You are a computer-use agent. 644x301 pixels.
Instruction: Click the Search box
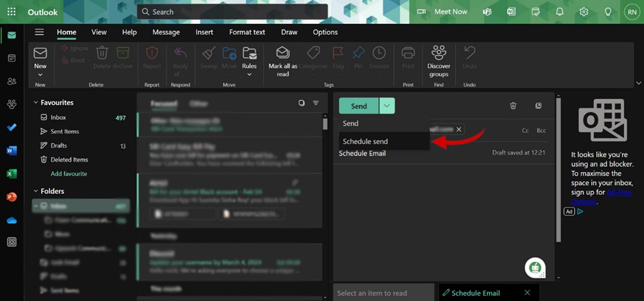click(232, 12)
